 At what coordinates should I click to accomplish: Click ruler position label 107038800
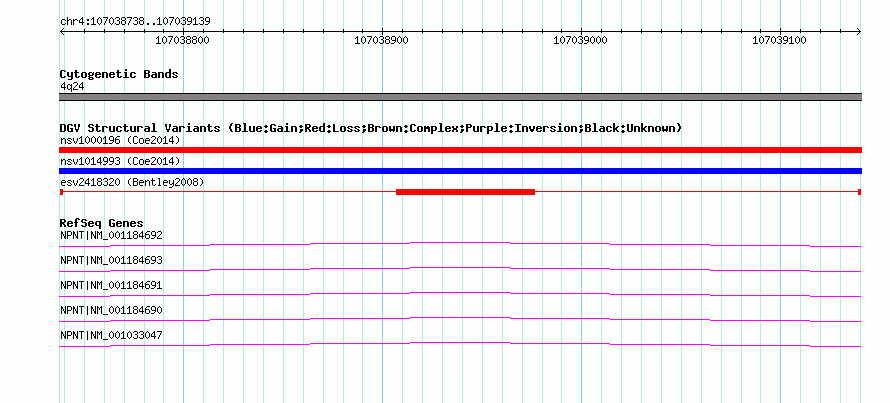[x=182, y=40]
